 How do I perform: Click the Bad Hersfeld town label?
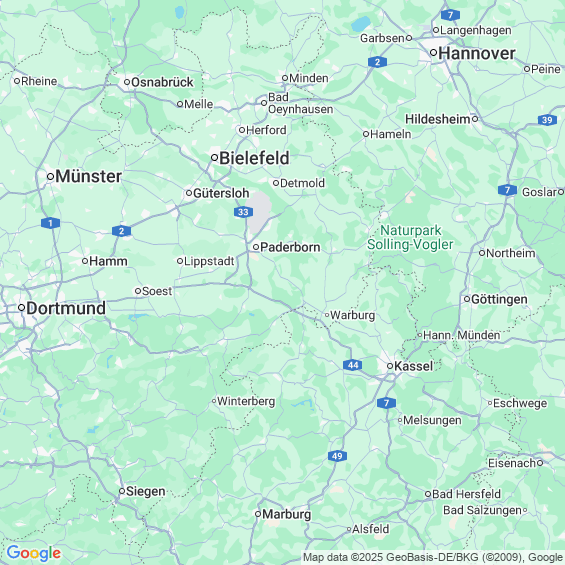466,494
